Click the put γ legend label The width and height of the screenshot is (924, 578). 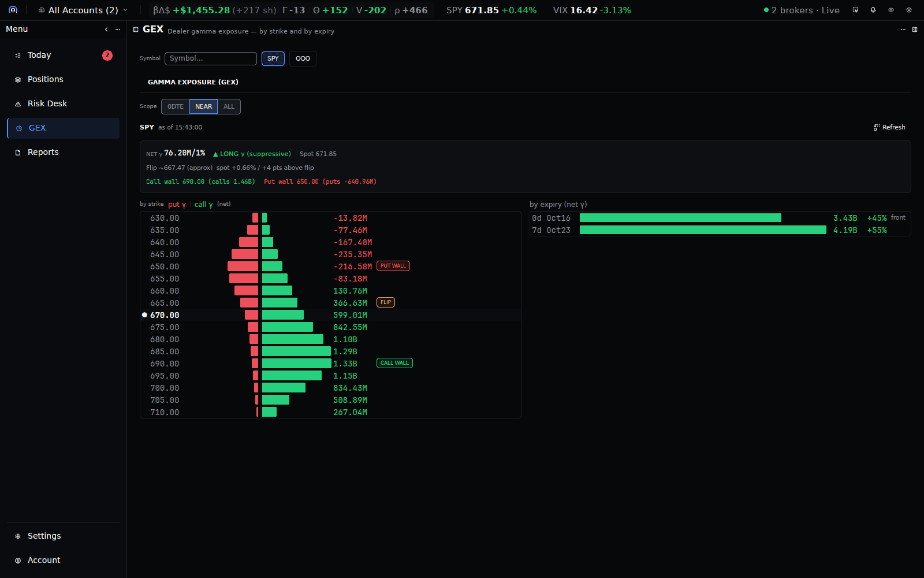[x=177, y=205]
